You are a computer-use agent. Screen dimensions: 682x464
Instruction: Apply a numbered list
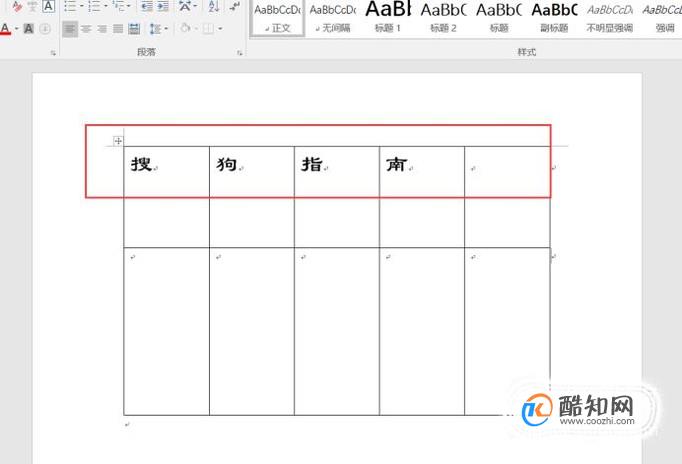pyautogui.click(x=94, y=6)
